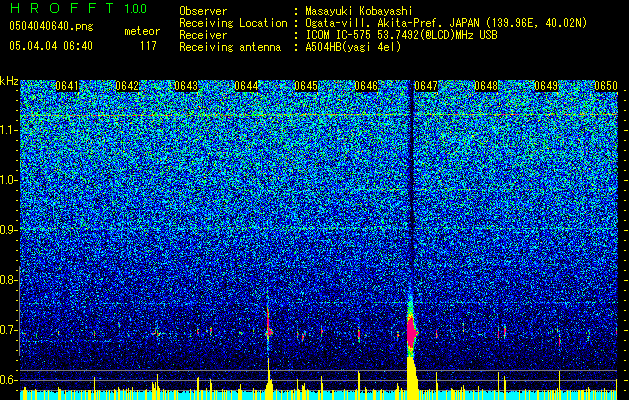The image size is (629, 400).
Task: Click the 0.9 frequency axis label
Action: click(x=8, y=230)
